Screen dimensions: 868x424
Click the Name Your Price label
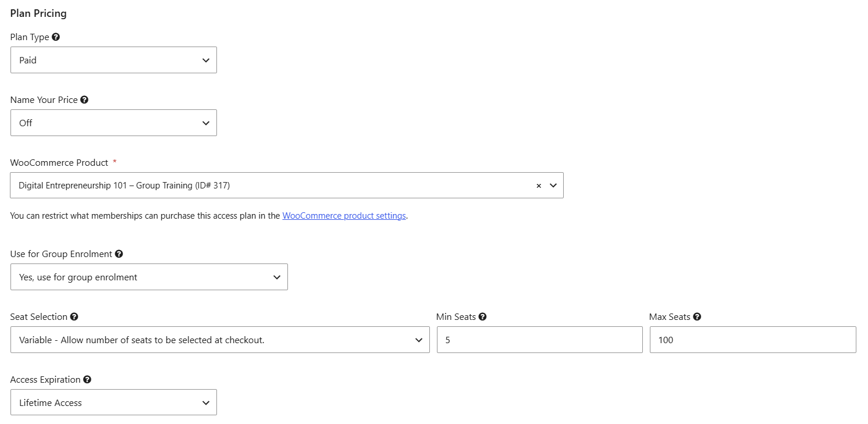pos(44,100)
